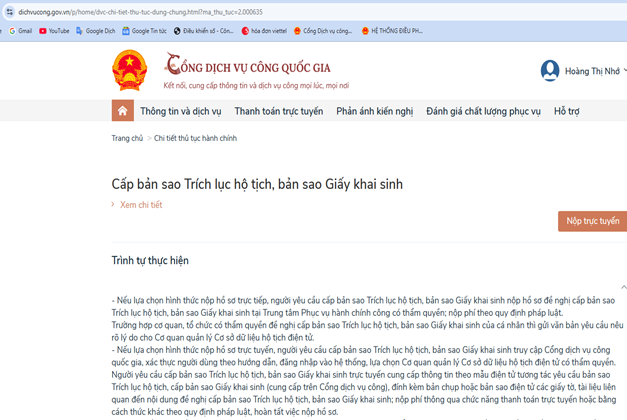This screenshot has width=627, height=420.
Task: Open Thanh toán trực tuyến menu
Action: [279, 111]
